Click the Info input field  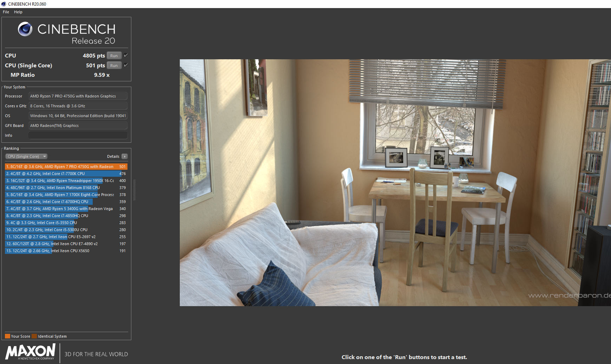pyautogui.click(x=78, y=135)
